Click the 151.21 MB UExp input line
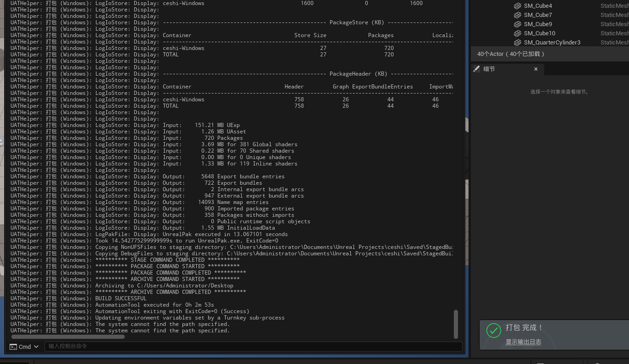629x364 pixels. click(125, 125)
